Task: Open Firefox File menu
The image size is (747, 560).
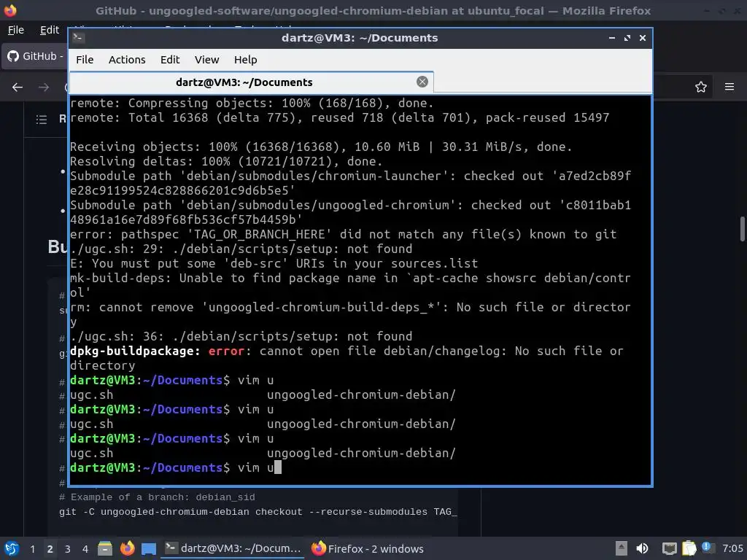Action: [x=16, y=30]
